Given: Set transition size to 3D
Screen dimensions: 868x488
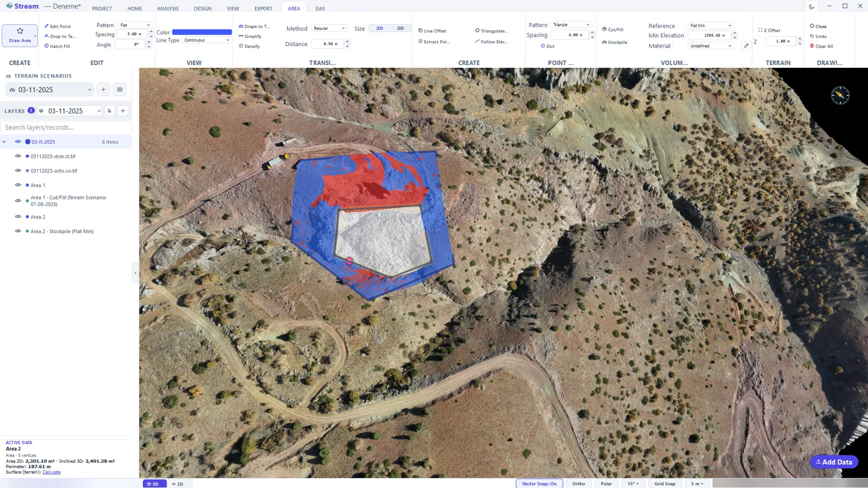Looking at the screenshot, I should click(x=400, y=28).
